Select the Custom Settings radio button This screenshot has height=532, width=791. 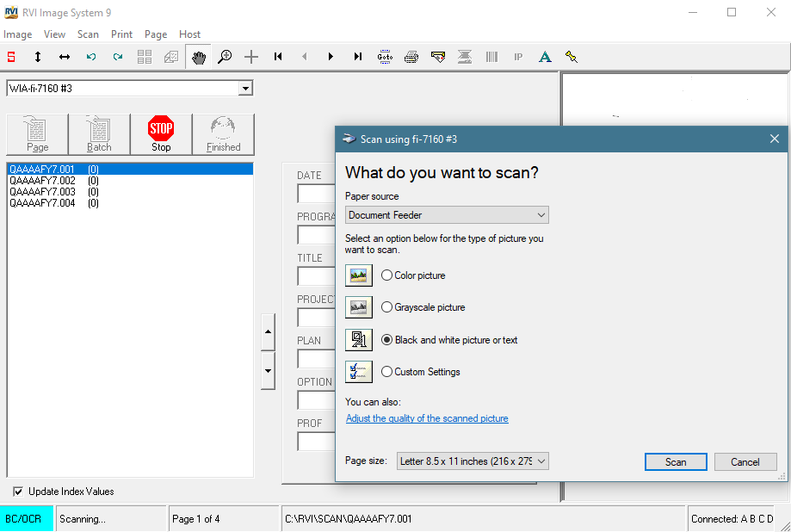386,372
